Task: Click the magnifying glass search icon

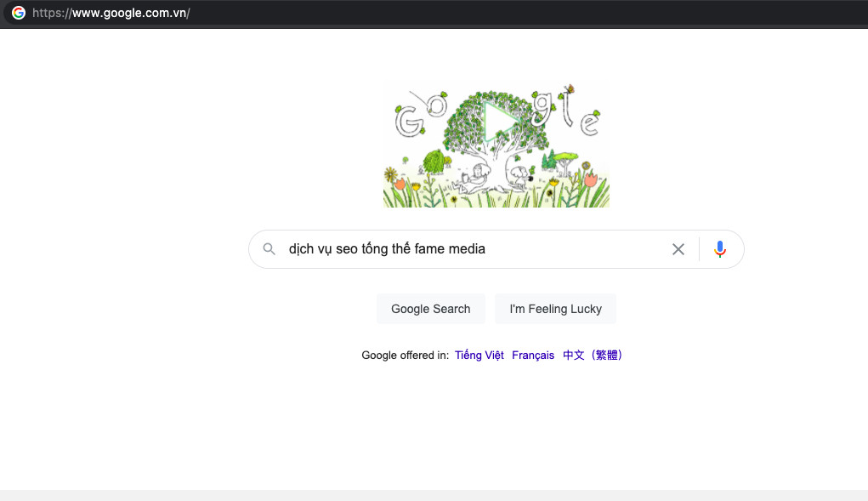Action: coord(269,248)
